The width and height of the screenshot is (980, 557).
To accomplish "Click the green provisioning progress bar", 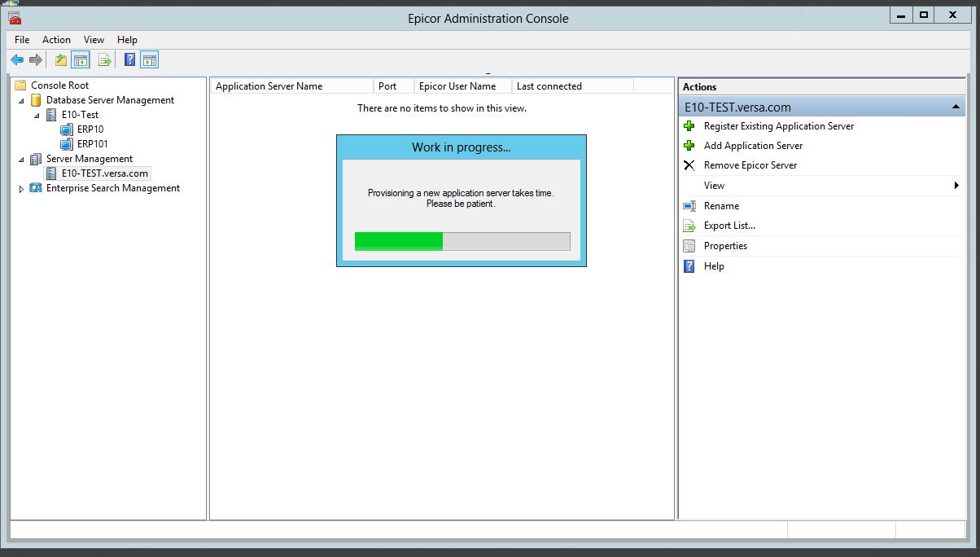I will (x=462, y=241).
